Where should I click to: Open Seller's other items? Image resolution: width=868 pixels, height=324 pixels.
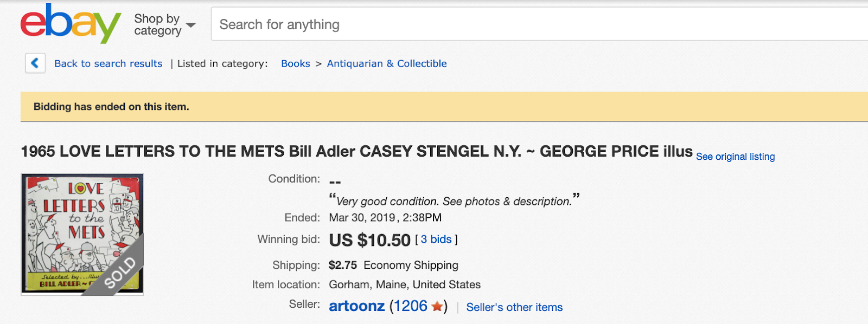[x=514, y=307]
